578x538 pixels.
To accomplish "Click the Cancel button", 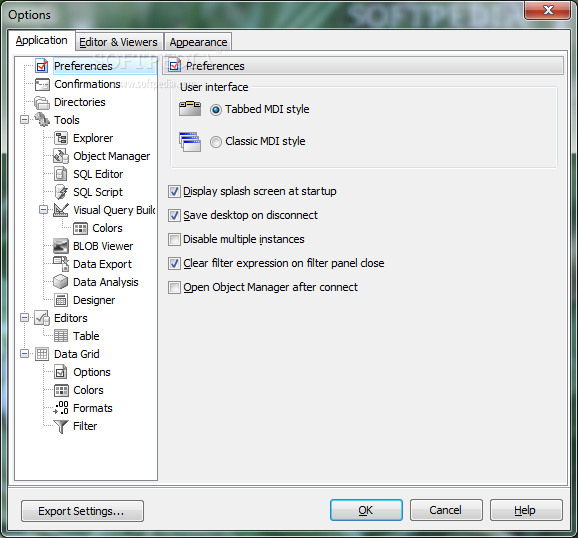I will pyautogui.click(x=446, y=510).
